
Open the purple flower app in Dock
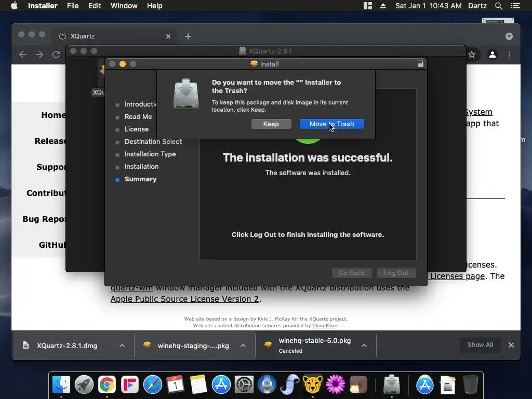pyautogui.click(x=335, y=384)
